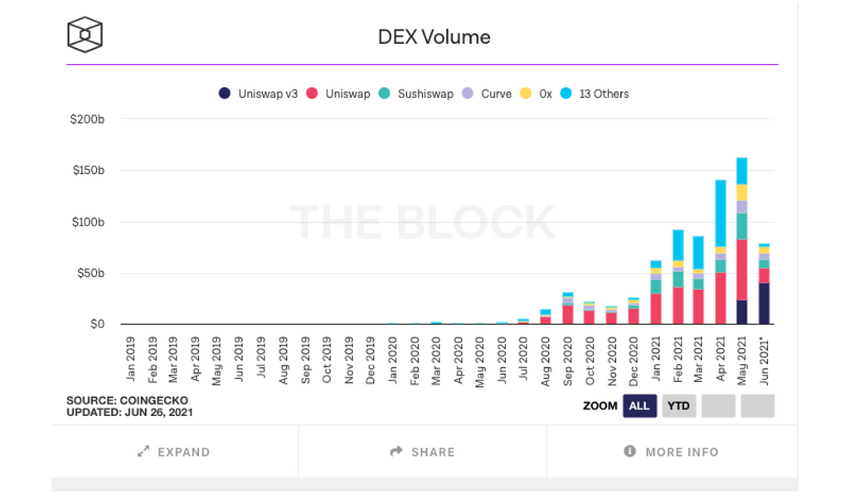Click the EXPAND button label
Screen dimensions: 849x504
pyautogui.click(x=184, y=452)
